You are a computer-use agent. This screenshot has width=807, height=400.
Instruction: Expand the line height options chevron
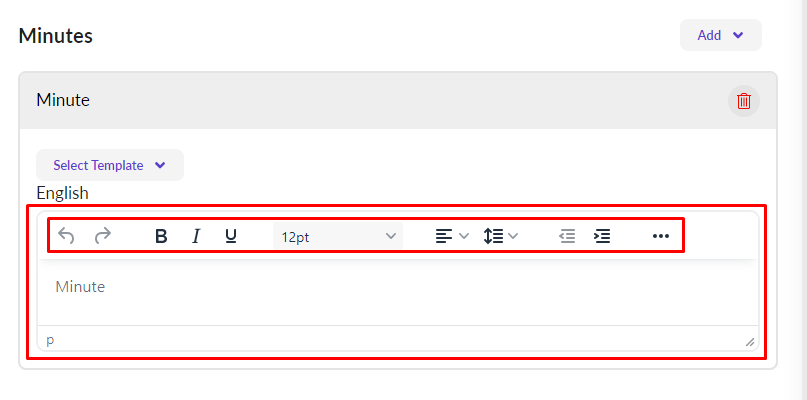tap(513, 236)
